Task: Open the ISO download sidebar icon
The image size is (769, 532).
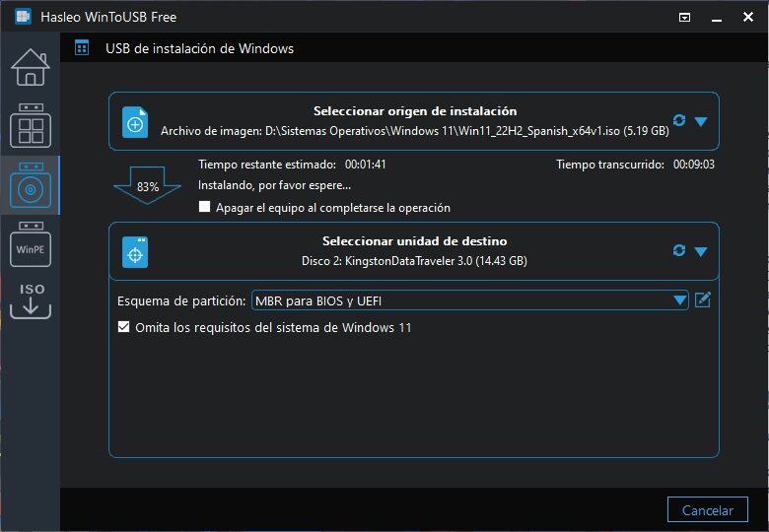Action: point(31,300)
